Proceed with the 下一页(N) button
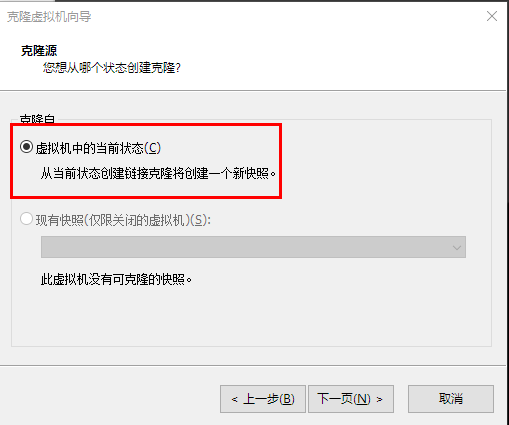This screenshot has height=425, width=509. click(x=351, y=399)
